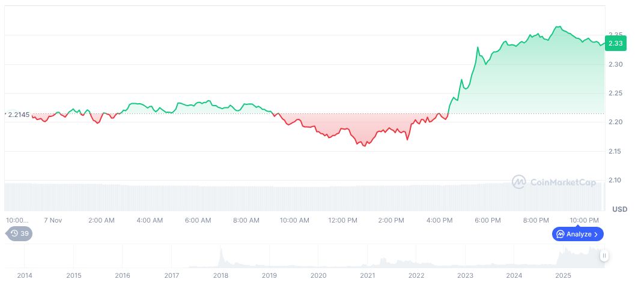This screenshot has height=282, width=644.
Task: Click the green 2.33 current price tag
Action: click(x=616, y=43)
